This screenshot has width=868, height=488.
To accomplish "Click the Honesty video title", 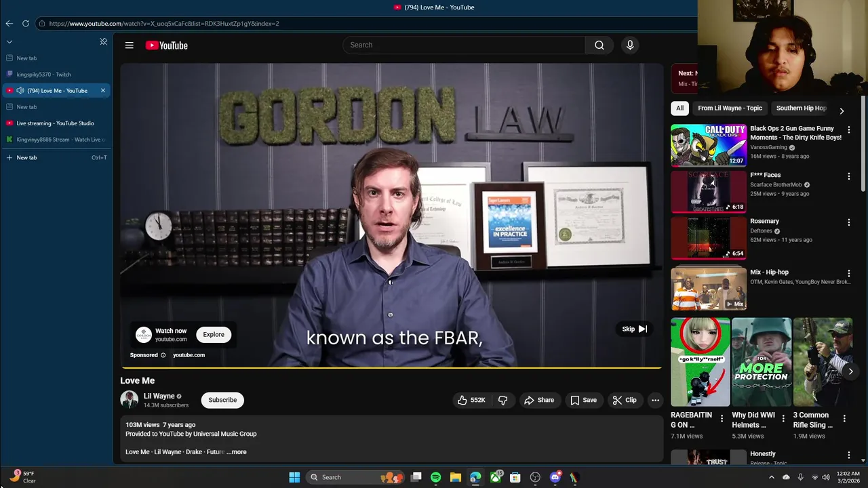I will click(763, 454).
